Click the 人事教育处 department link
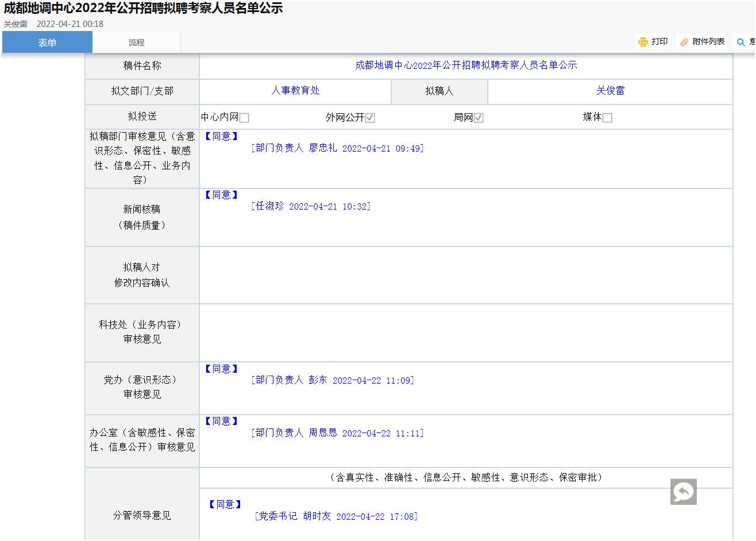This screenshot has height=541, width=756. 295,91
